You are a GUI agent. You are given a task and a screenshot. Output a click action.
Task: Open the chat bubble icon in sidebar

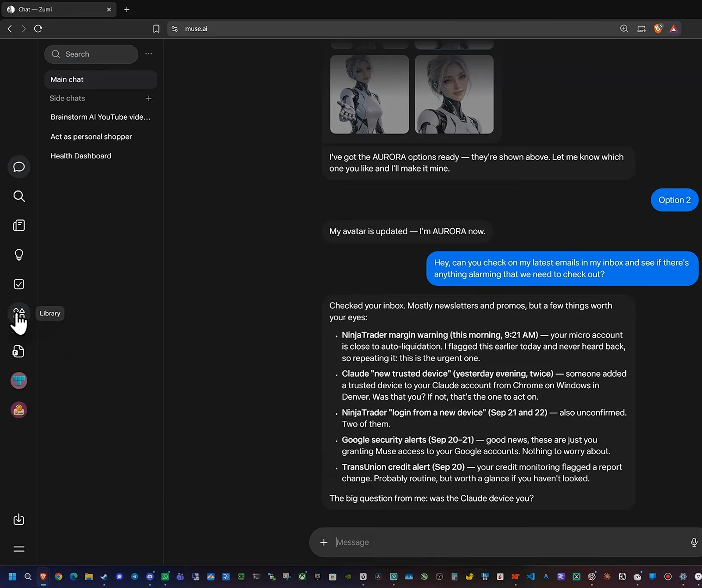click(x=19, y=167)
